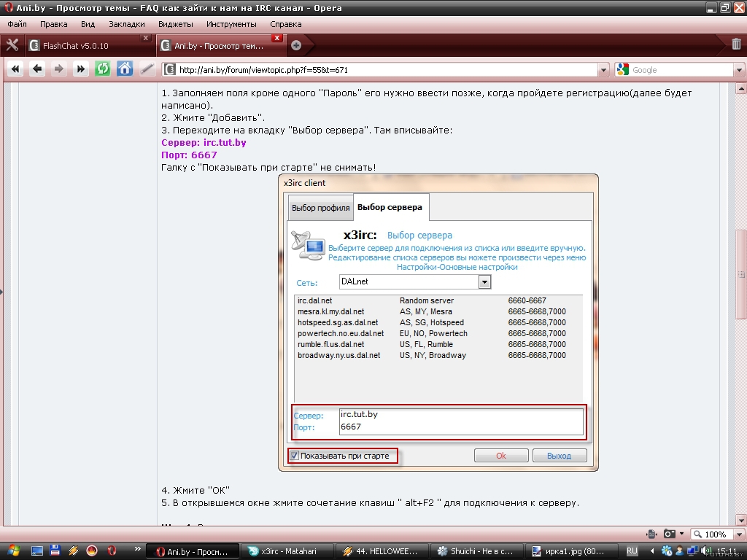Launch Winamp from quick launch
The height and width of the screenshot is (560, 747).
[74, 551]
